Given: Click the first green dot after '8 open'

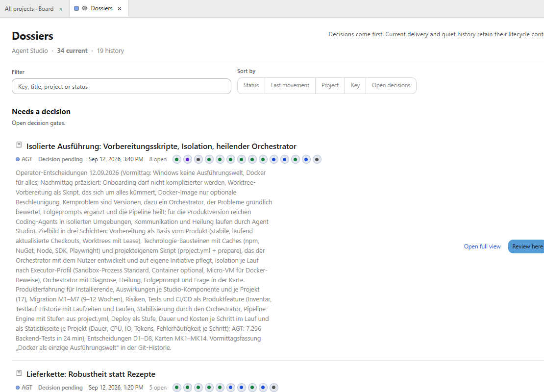Looking at the screenshot, I should [x=177, y=160].
